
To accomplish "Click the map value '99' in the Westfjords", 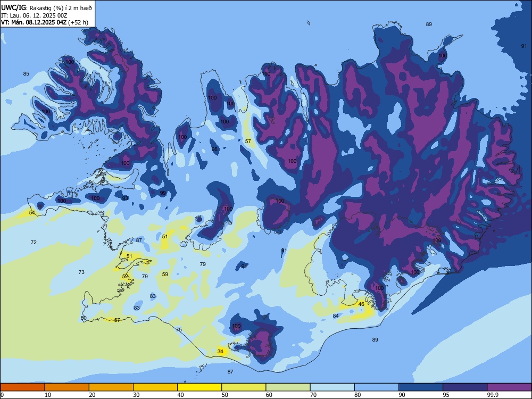I will [x=163, y=193].
